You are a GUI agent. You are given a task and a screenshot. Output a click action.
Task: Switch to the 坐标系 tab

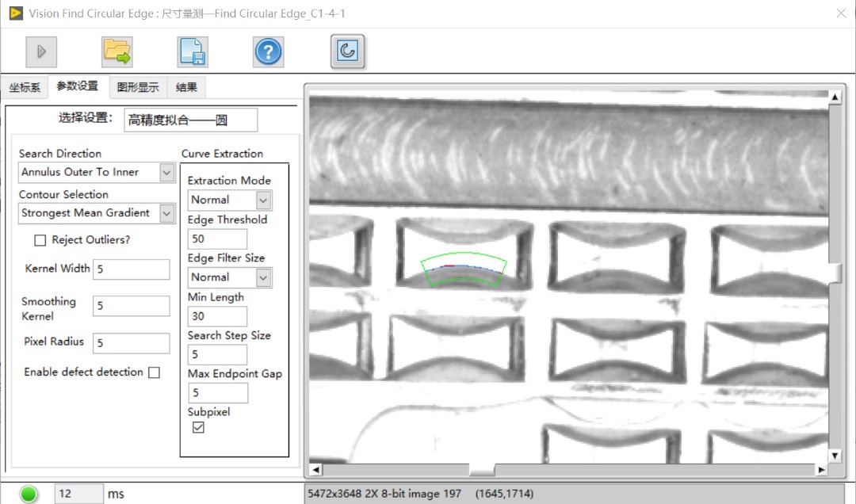coord(25,87)
